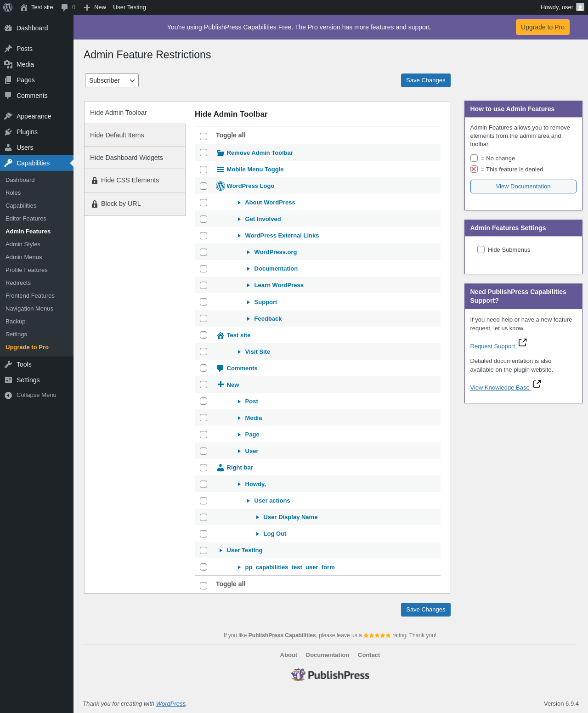588x713 pixels.
Task: Open the Admin Menus submenu item
Action: (24, 257)
